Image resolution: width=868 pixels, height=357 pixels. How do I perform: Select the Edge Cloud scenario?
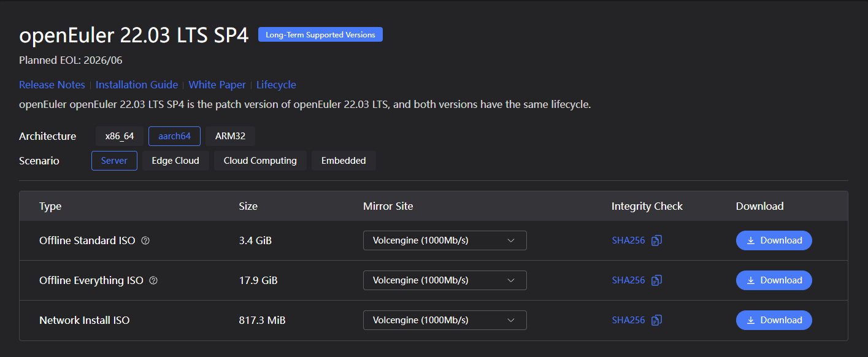[x=175, y=161]
